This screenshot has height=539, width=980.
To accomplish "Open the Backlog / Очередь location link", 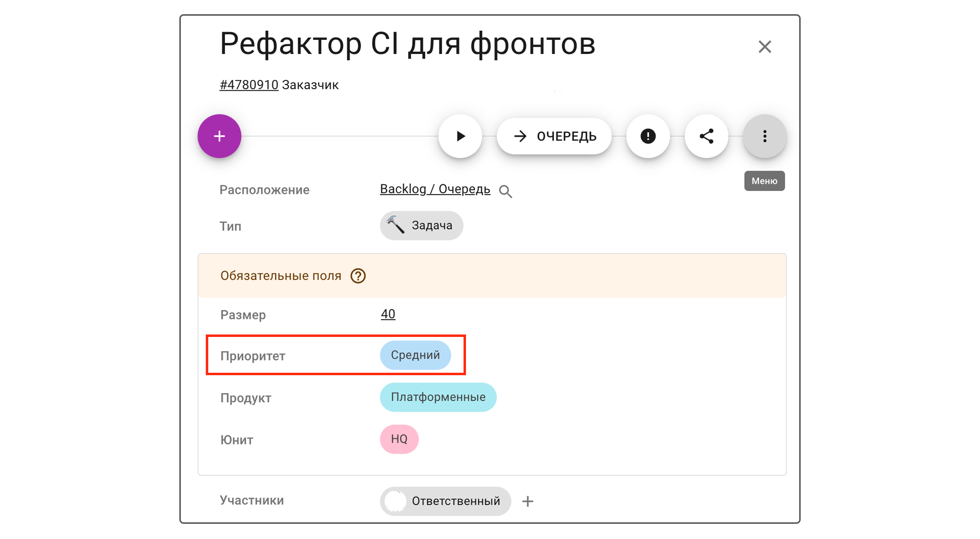I will tap(435, 189).
